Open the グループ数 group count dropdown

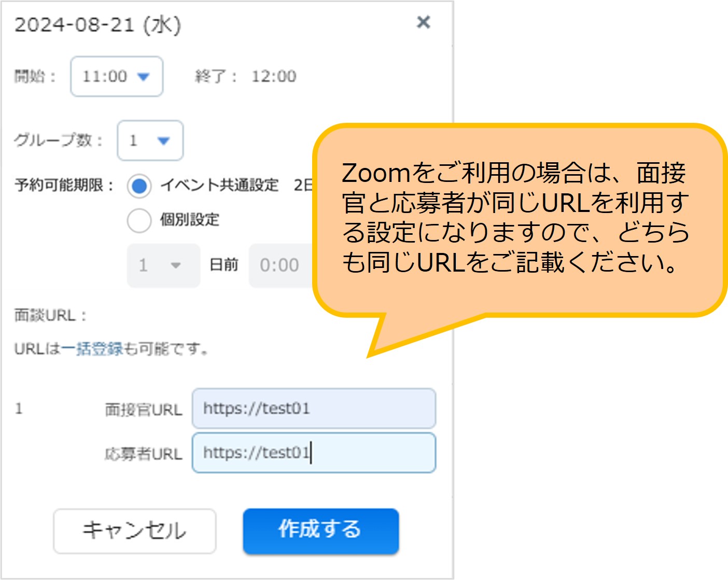[149, 140]
